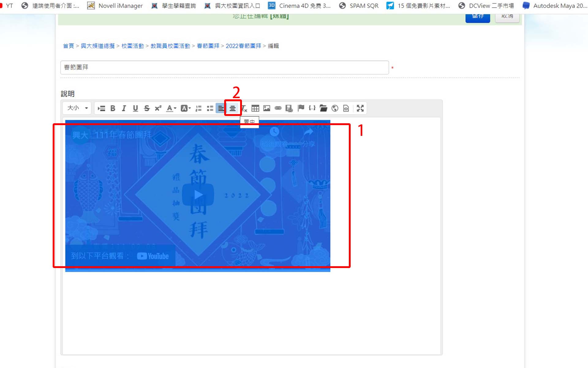
Task: Insert a table
Action: 255,108
